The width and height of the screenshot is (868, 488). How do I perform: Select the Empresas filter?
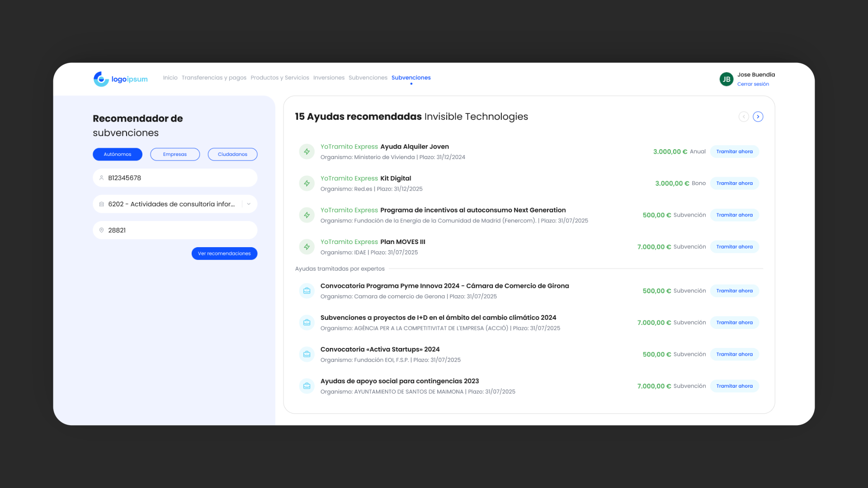point(175,155)
